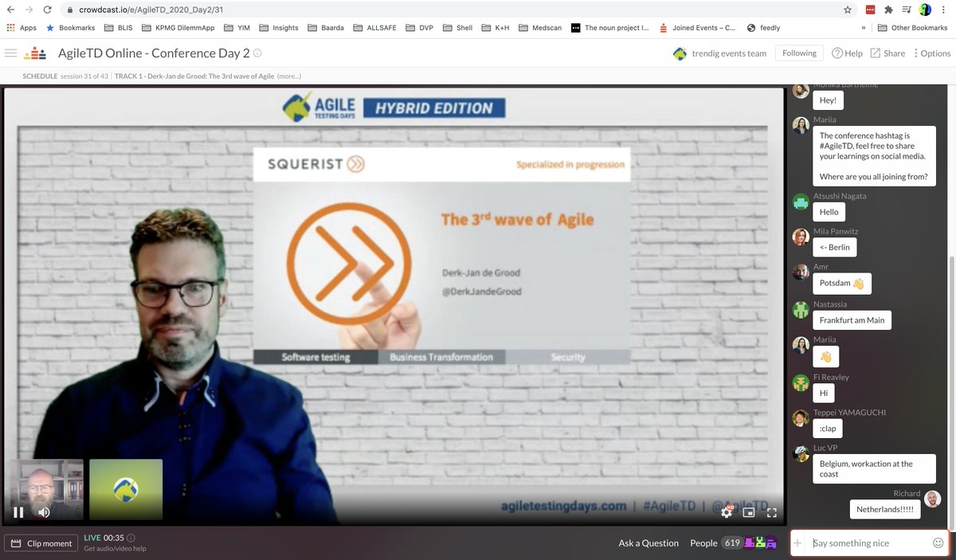Click Mila Panwitz's avatar in chat

click(x=801, y=237)
